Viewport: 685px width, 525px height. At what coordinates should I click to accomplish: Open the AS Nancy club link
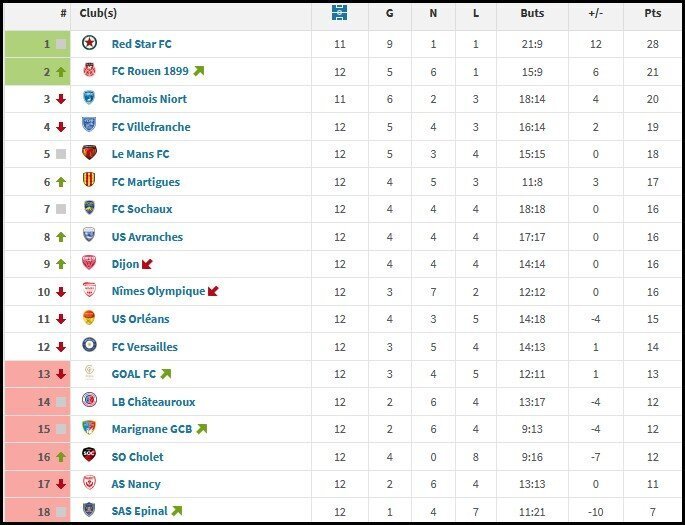coord(136,484)
